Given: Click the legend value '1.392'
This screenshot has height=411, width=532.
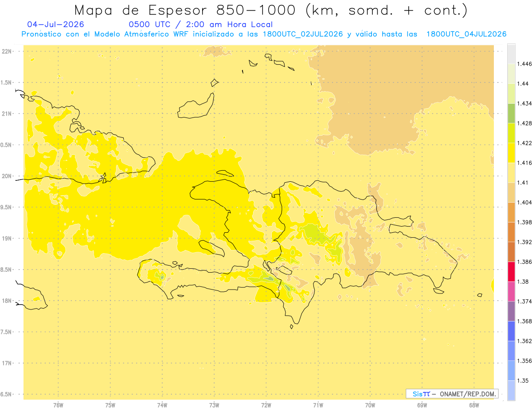Looking at the screenshot, I should (x=524, y=242).
